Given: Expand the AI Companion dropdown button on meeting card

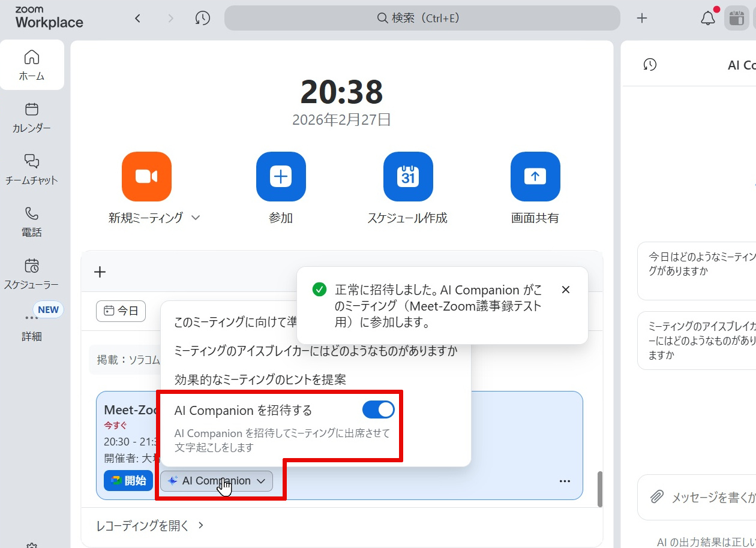Looking at the screenshot, I should 217,481.
